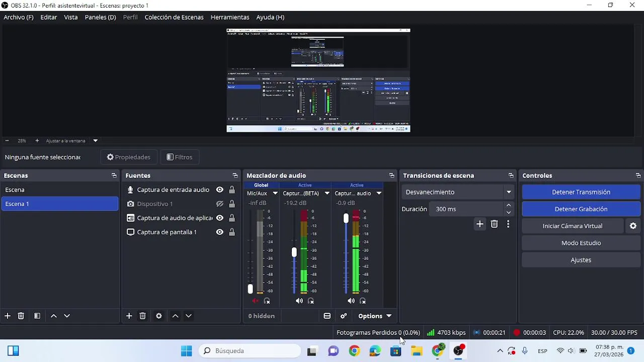Viewport: 644px width, 362px height.
Task: Open scene filters icon in Escenas toolbar
Action: click(x=37, y=316)
